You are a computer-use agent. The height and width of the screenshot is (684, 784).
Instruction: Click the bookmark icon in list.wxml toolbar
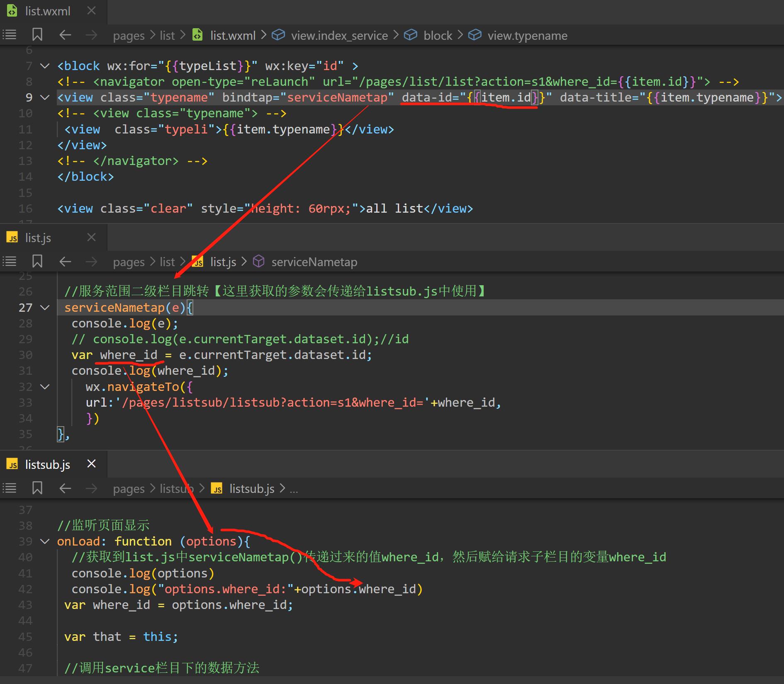[37, 35]
